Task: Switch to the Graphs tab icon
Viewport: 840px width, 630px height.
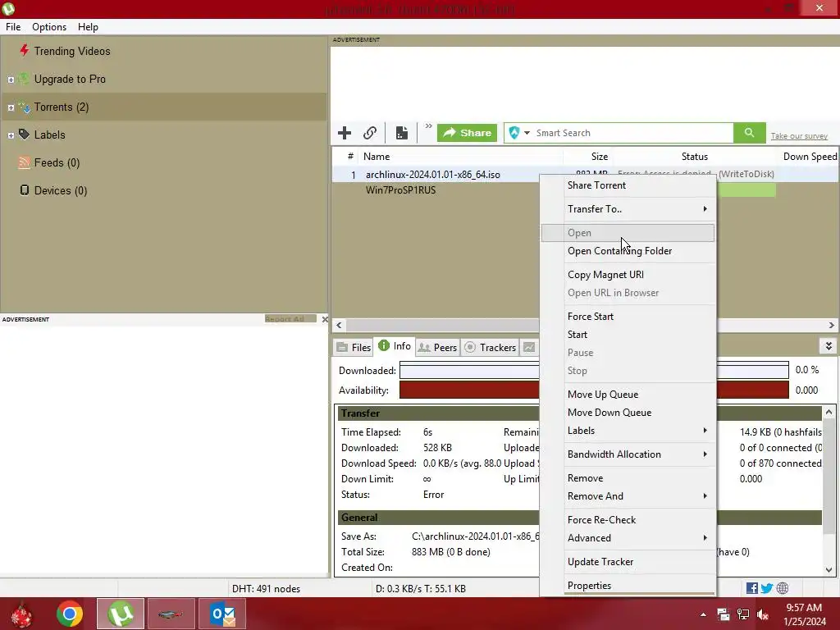Action: [529, 347]
